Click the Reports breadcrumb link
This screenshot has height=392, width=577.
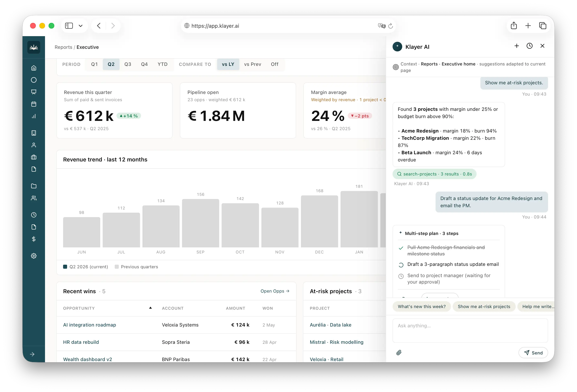[63, 47]
